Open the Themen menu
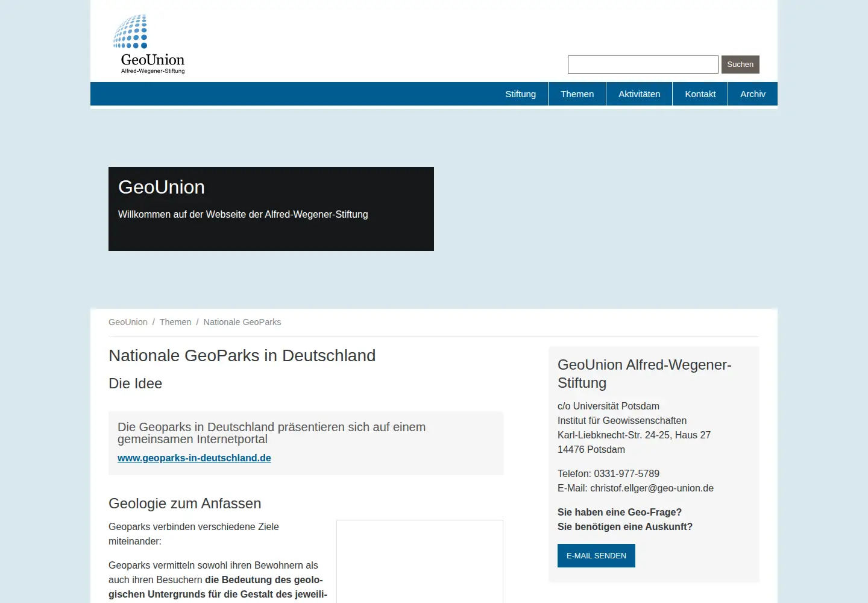 pos(577,94)
